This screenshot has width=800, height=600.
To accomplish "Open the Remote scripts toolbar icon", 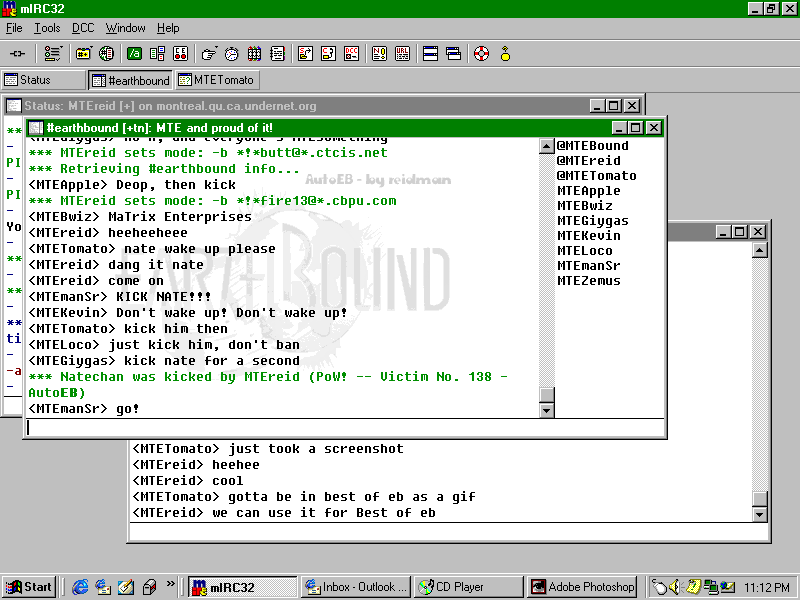I will click(x=180, y=54).
